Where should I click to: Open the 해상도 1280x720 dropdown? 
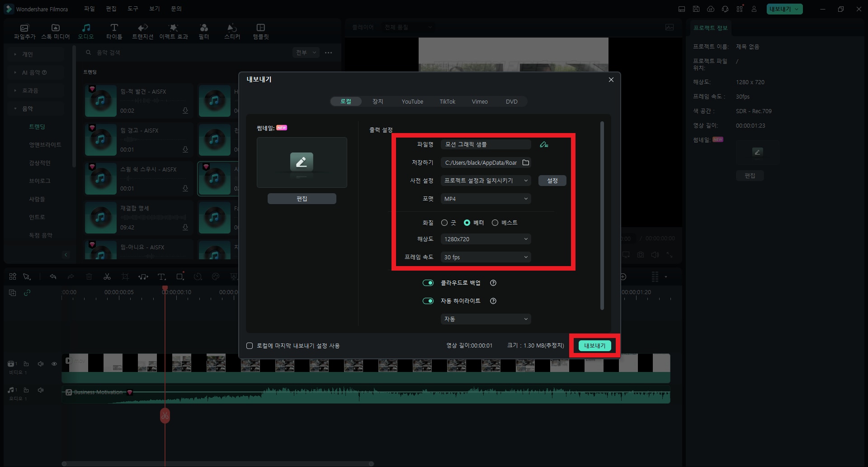(486, 239)
